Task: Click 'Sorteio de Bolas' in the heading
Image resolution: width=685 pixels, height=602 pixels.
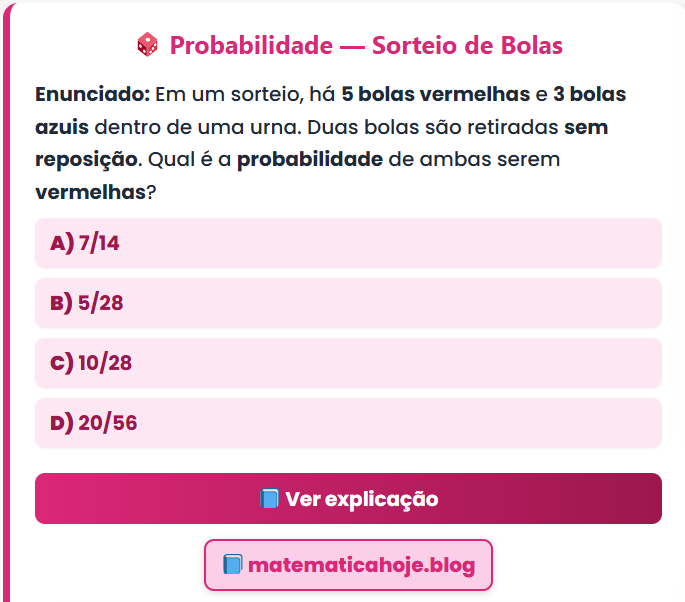Action: tap(467, 45)
